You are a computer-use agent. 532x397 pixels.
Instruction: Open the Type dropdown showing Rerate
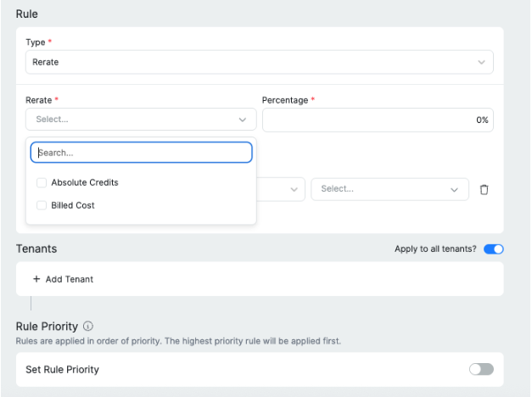click(x=260, y=62)
